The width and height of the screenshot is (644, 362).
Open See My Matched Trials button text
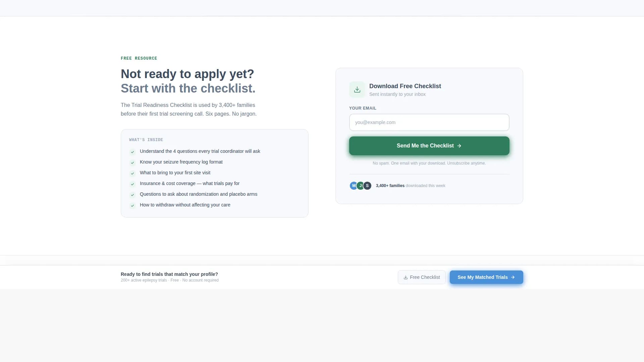482,277
